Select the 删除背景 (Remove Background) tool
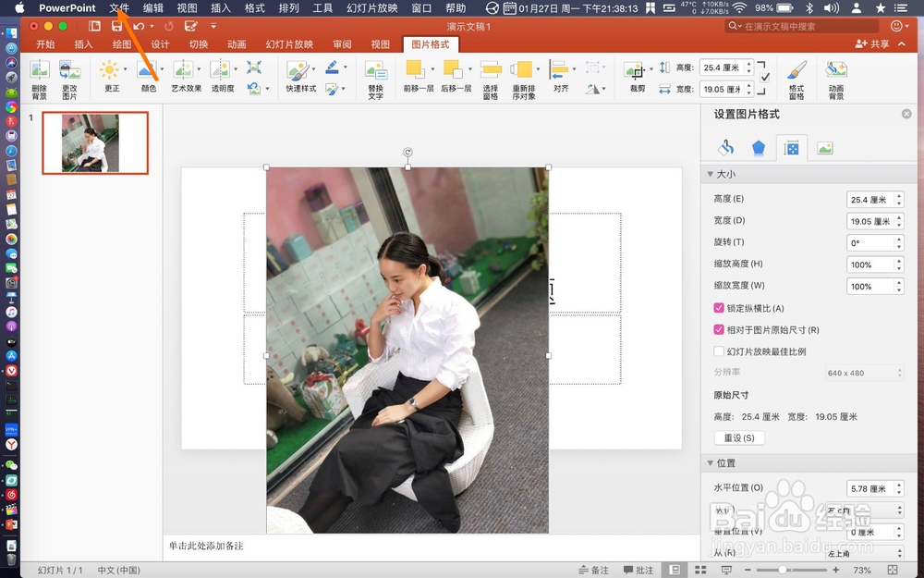 [40, 72]
